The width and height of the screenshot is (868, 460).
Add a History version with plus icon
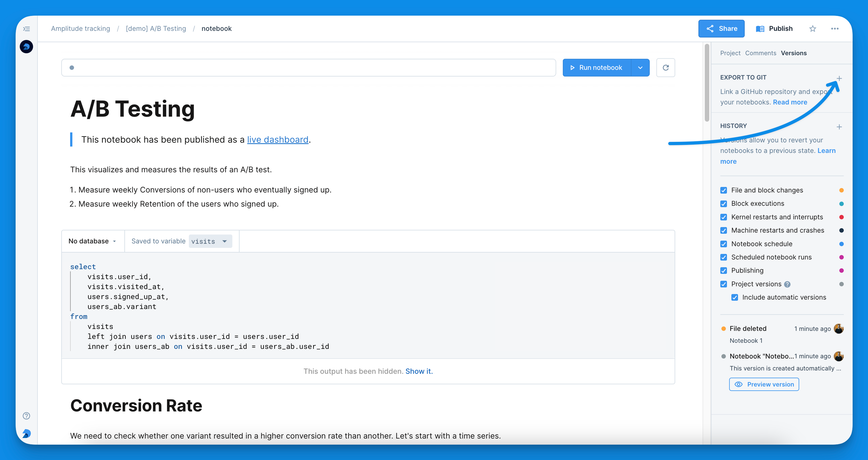(839, 127)
